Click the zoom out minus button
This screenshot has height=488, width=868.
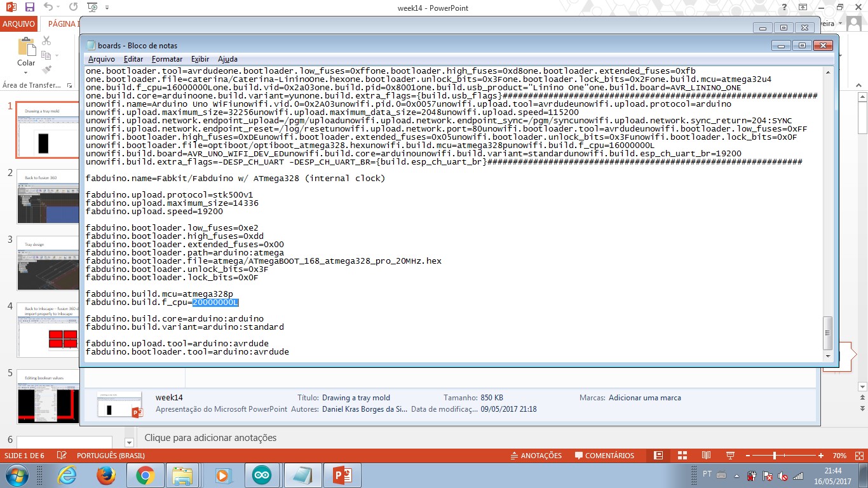[747, 456]
